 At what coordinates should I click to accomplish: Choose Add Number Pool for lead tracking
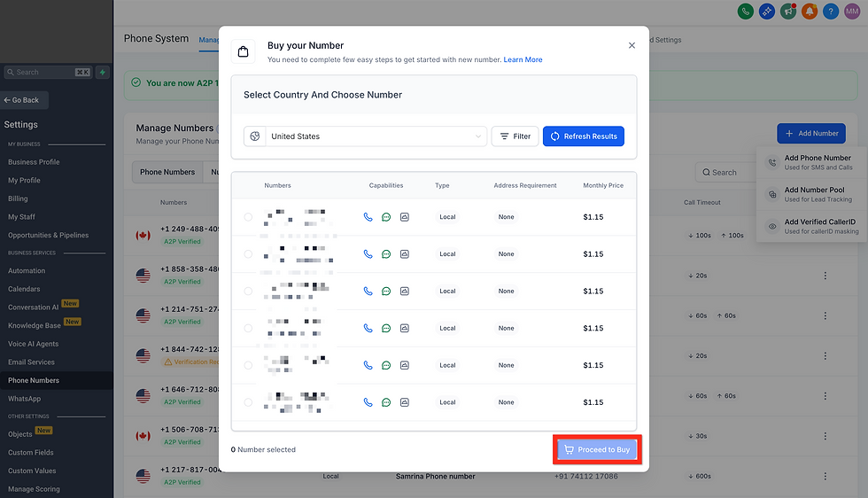point(812,194)
